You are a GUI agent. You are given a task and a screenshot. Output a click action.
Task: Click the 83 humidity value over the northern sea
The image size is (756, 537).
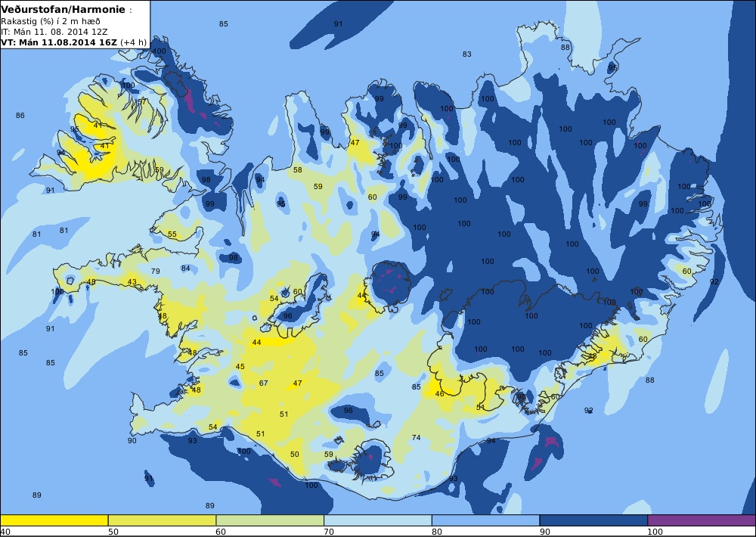point(466,54)
